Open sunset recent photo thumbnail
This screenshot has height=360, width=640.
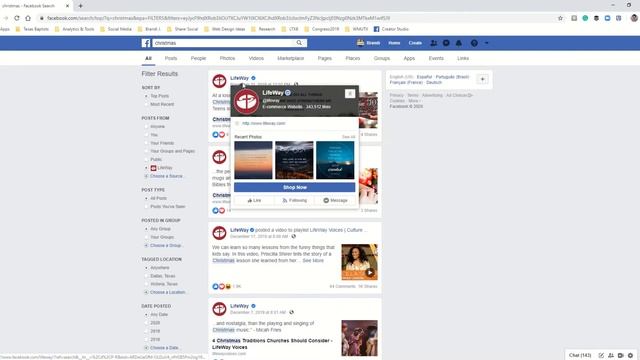click(253, 160)
